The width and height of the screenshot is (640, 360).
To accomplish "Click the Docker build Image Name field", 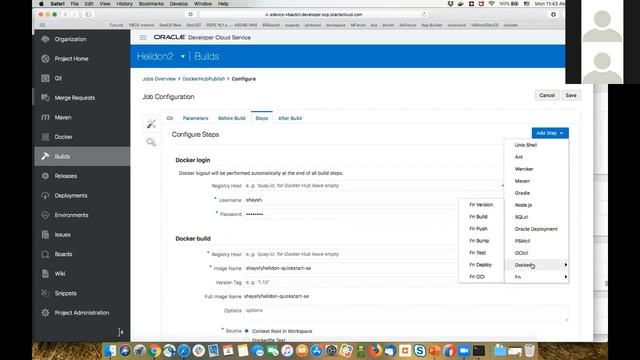I will (351, 268).
